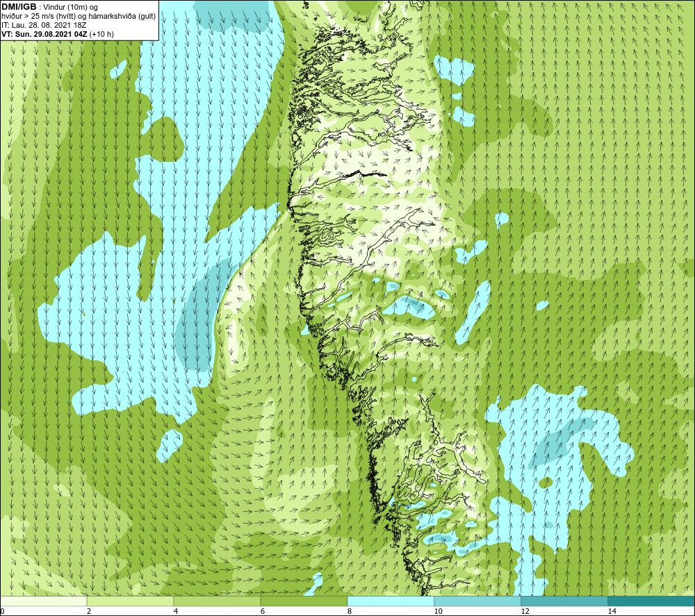Select the above-14 m/s dark teal segment

pos(652,601)
